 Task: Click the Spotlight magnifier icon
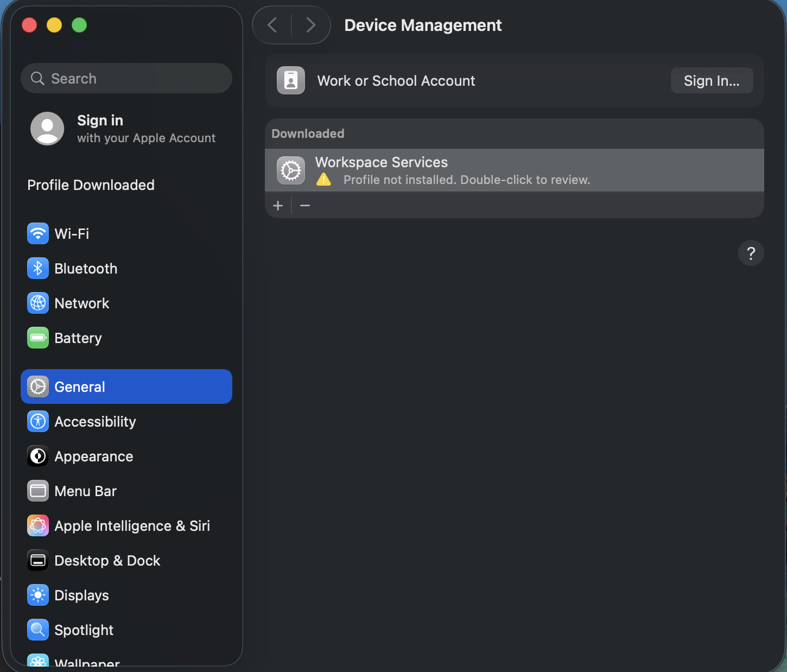click(37, 630)
